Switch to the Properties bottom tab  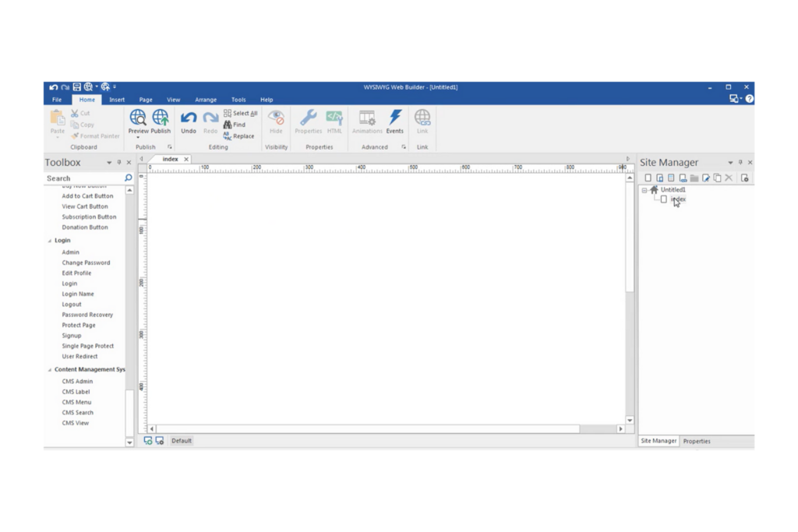(697, 441)
